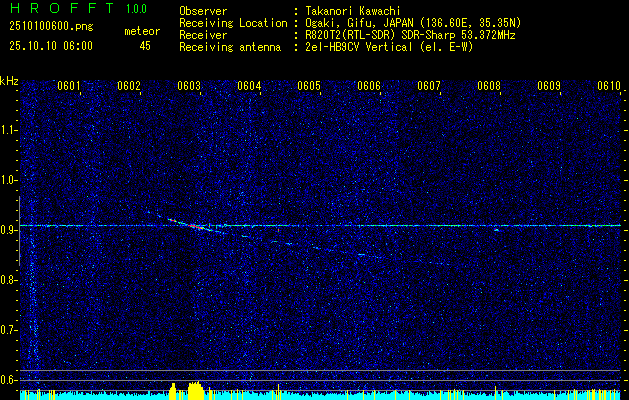This screenshot has height=400, width=629.
Task: Select the filename 2510100600.png
Action: click(x=51, y=27)
